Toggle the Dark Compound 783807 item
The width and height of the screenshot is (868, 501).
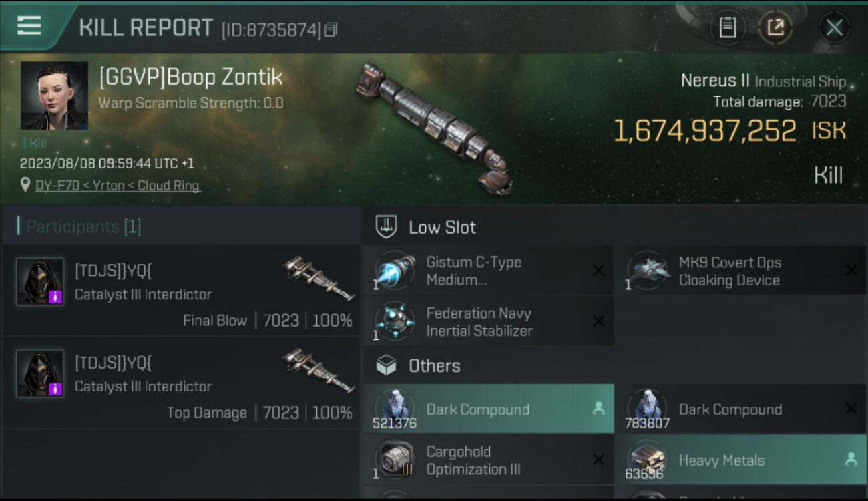[x=740, y=409]
